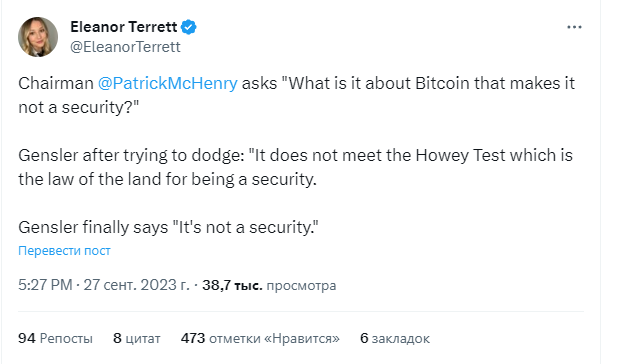Click the word Репосты label
The width and height of the screenshot is (618, 364).
(66, 338)
